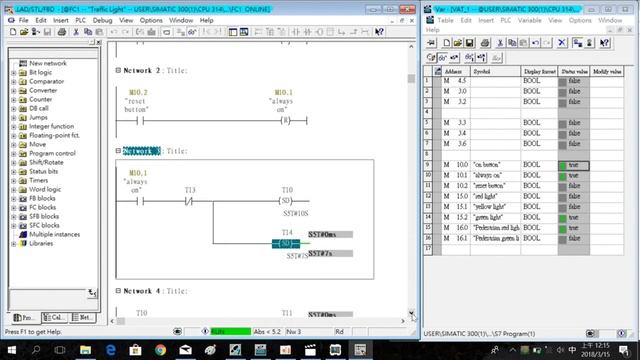Select the Multiple instances tree item
640x360 pixels.
click(54, 234)
